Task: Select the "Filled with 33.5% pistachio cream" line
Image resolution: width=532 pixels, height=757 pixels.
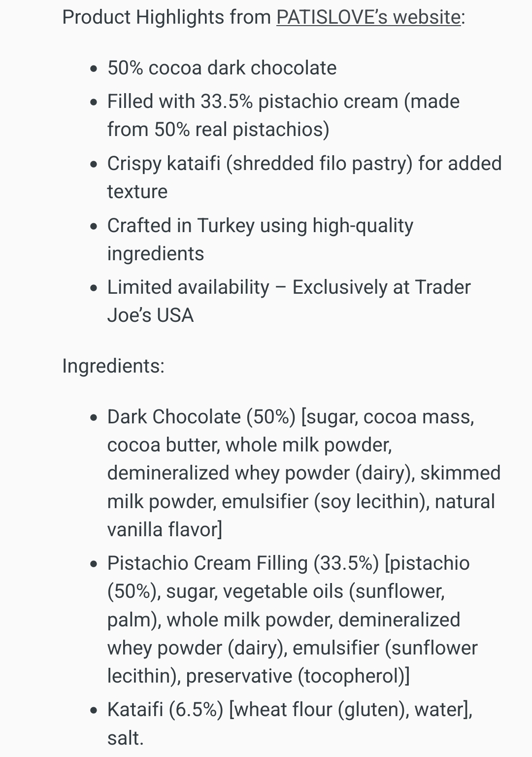Action: 283,102
